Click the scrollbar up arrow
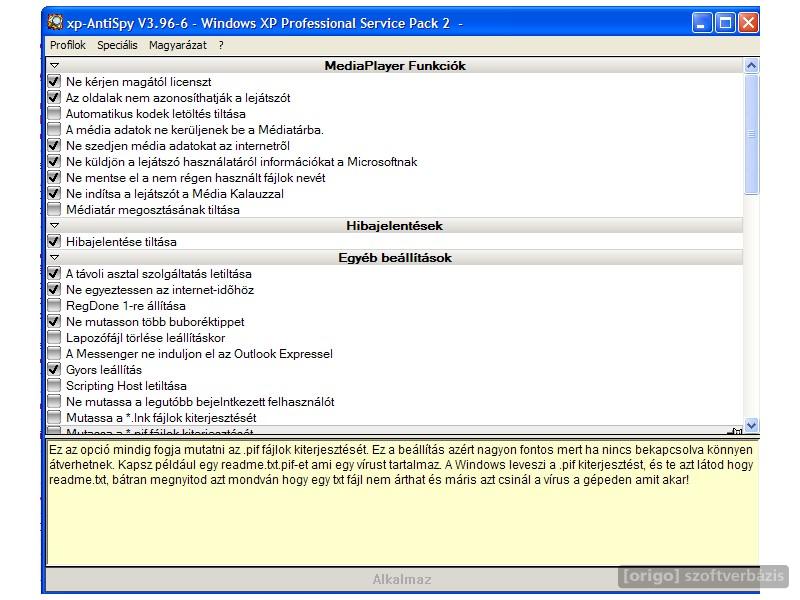 tap(751, 65)
